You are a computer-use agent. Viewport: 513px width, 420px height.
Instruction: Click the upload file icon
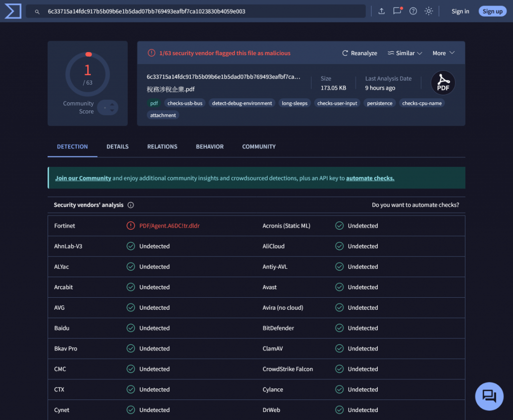(381, 11)
